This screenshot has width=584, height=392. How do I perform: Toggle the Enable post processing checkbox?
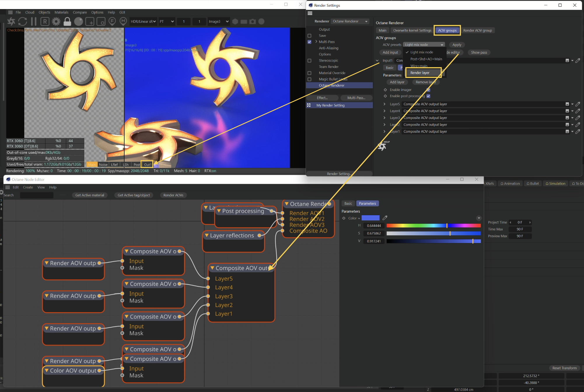click(428, 96)
